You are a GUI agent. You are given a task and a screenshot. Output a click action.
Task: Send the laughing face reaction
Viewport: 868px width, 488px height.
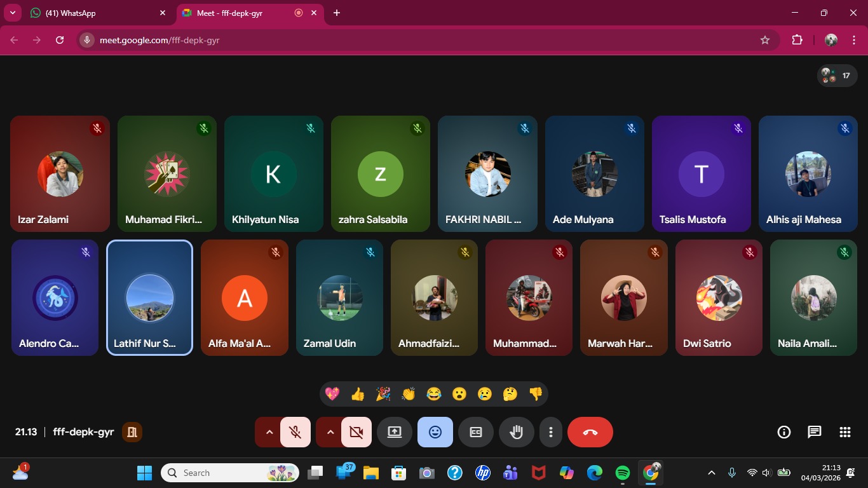434,394
